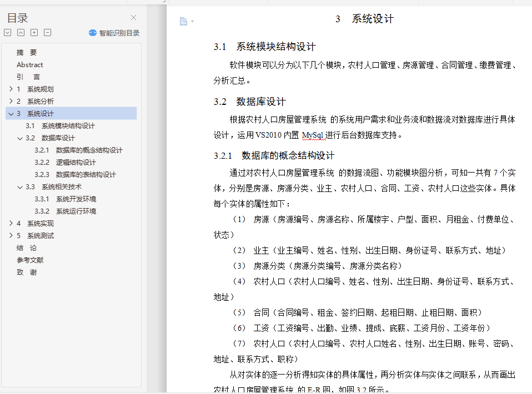Expand chapter 2 系统分析
This screenshot has height=394, width=532.
[x=11, y=101]
